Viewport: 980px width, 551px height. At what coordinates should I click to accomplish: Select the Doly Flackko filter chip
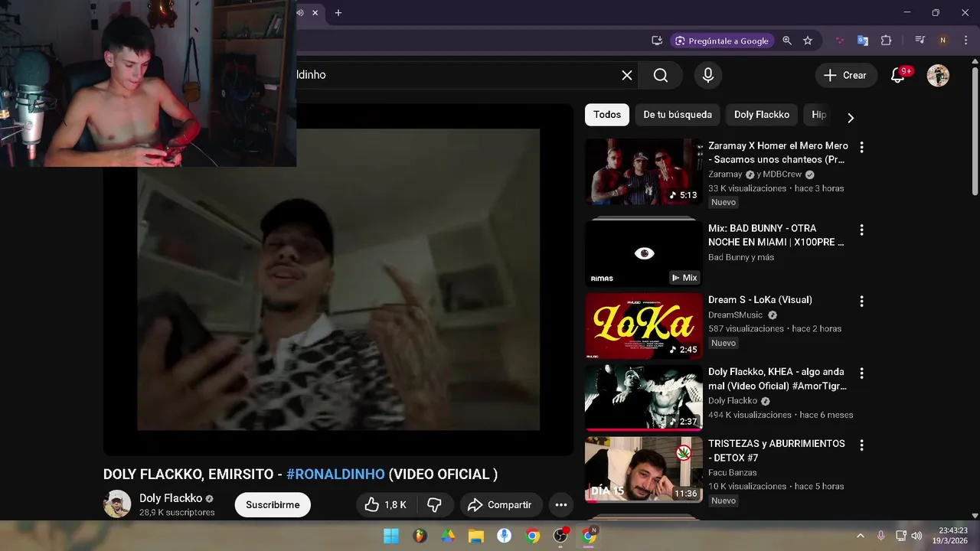pos(762,115)
